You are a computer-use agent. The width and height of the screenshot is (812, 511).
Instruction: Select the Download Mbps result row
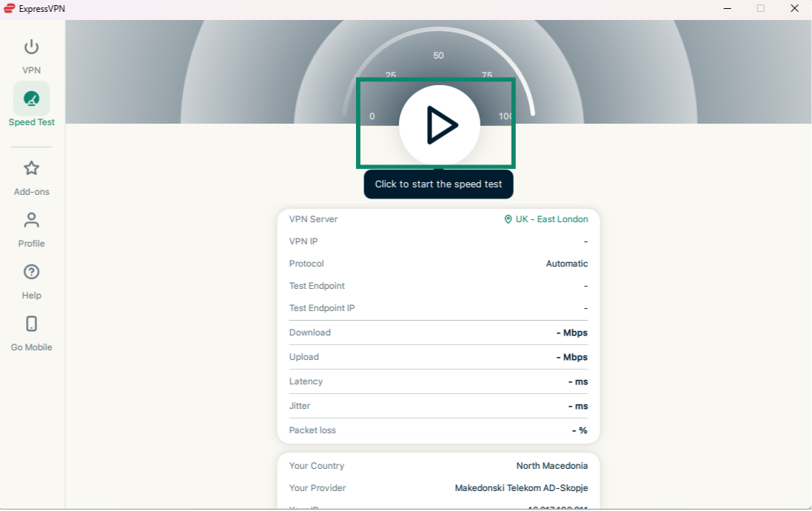tap(438, 333)
